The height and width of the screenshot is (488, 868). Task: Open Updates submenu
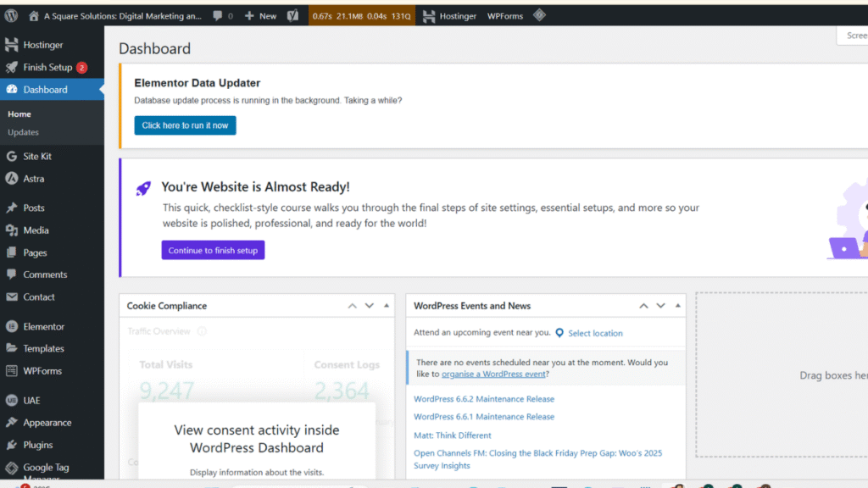click(x=23, y=132)
